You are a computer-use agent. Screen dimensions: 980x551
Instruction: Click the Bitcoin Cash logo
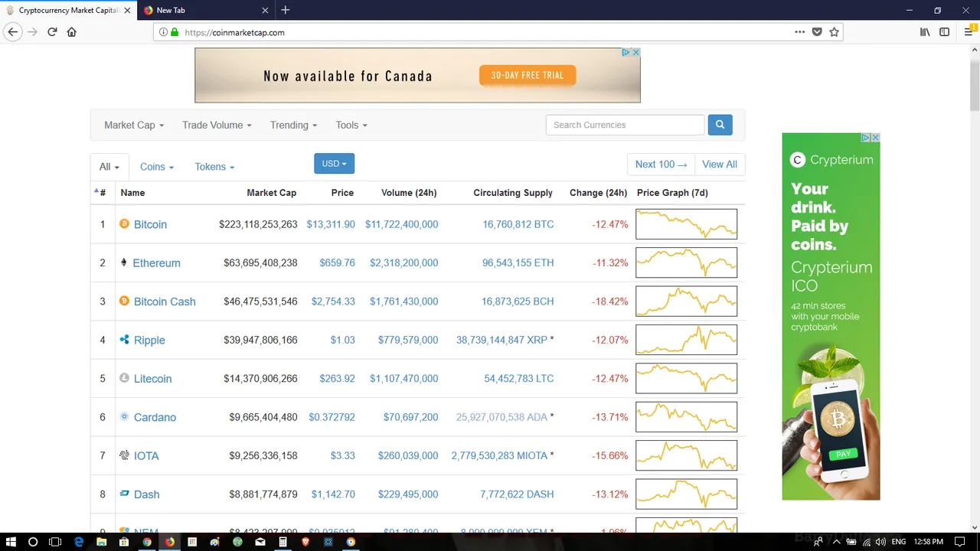click(124, 301)
